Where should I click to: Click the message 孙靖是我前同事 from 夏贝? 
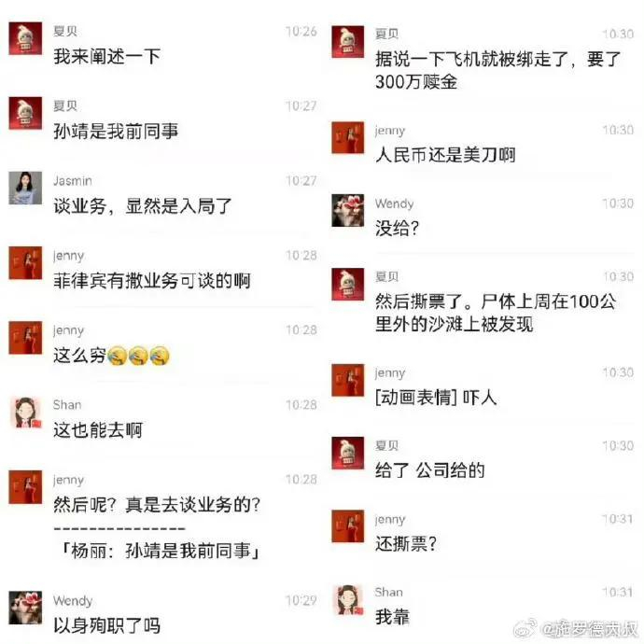pyautogui.click(x=116, y=132)
